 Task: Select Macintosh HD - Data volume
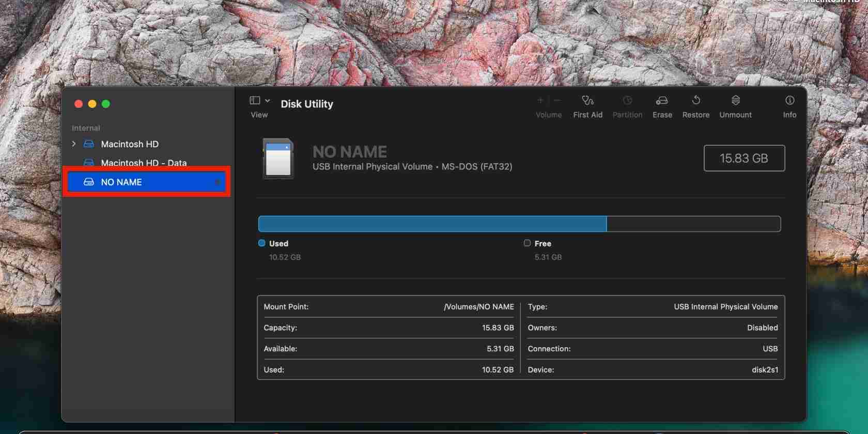144,163
